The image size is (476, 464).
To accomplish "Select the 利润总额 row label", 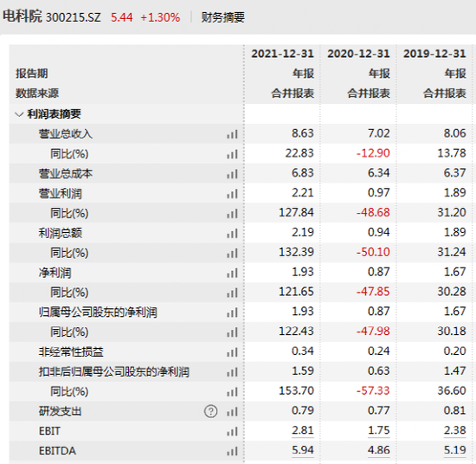I will pyautogui.click(x=60, y=233).
